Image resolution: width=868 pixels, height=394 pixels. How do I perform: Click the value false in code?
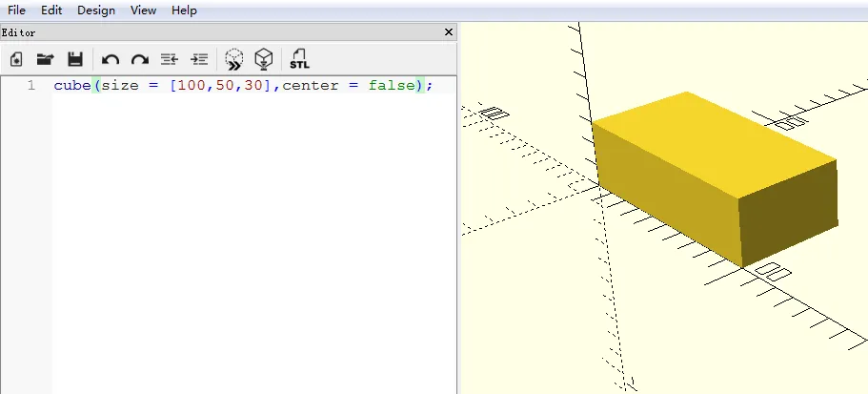[x=392, y=85]
